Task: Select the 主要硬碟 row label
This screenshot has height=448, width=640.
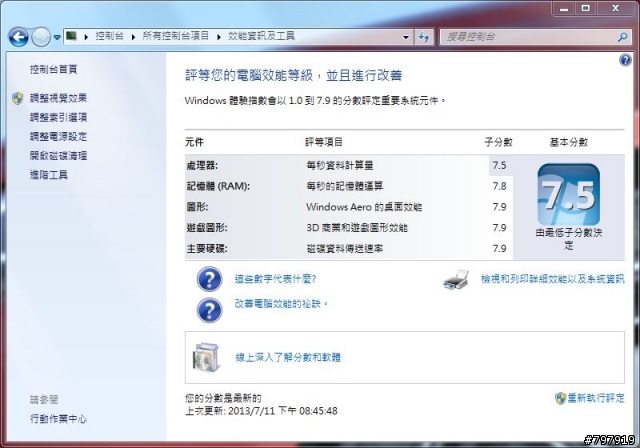Action: 207,248
